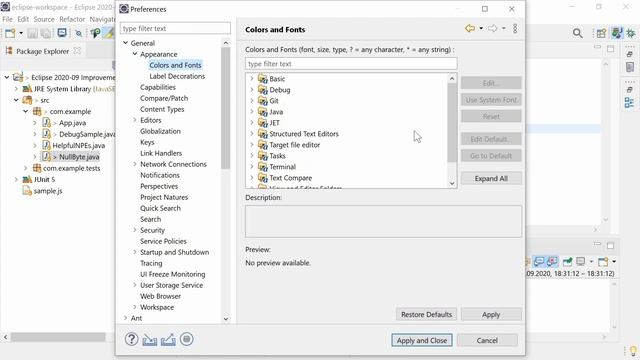Image resolution: width=640 pixels, height=360 pixels.
Task: Click the Display Selected Console icon
Action: coord(580,261)
